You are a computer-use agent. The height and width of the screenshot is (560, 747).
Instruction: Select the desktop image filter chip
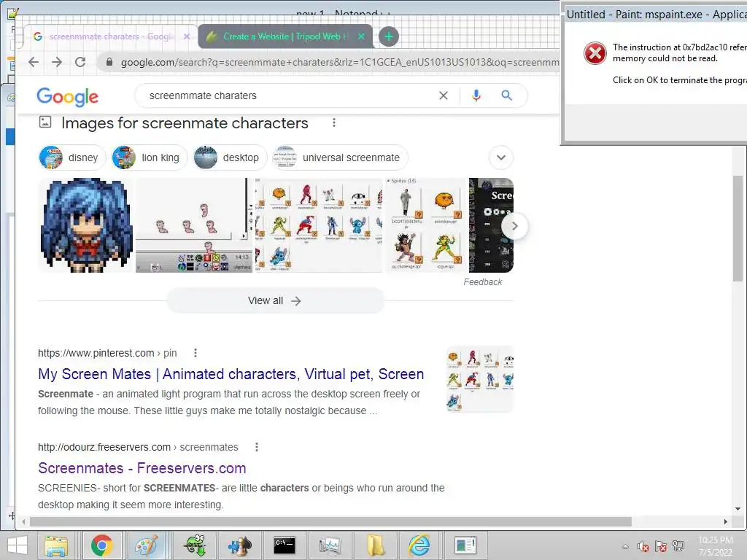[x=230, y=157]
